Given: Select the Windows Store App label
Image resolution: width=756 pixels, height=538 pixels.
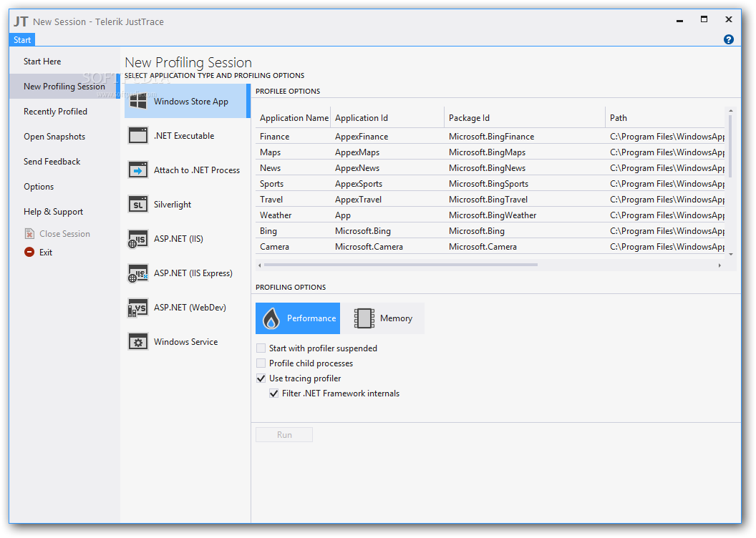Looking at the screenshot, I should (x=191, y=102).
